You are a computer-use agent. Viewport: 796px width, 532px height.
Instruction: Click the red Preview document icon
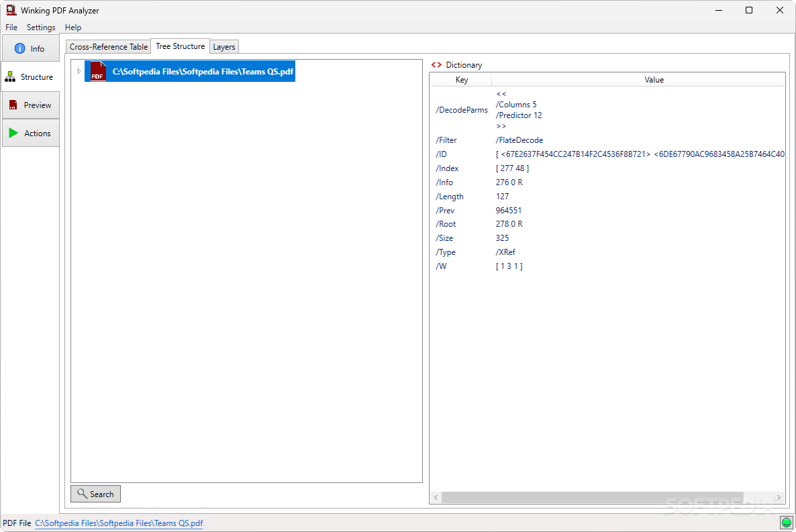[13, 105]
